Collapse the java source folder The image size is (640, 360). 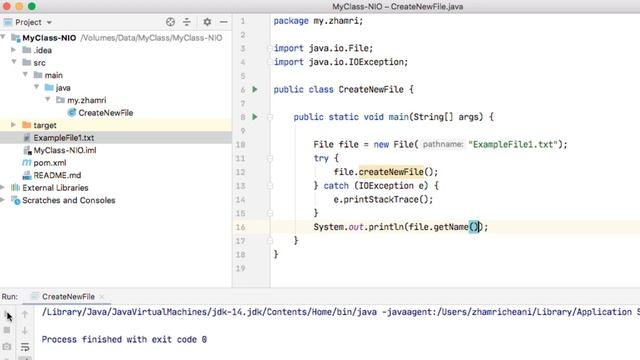coord(37,87)
